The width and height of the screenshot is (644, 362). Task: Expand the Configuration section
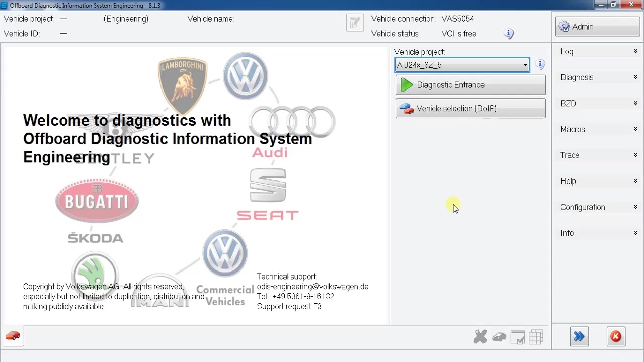tap(598, 207)
